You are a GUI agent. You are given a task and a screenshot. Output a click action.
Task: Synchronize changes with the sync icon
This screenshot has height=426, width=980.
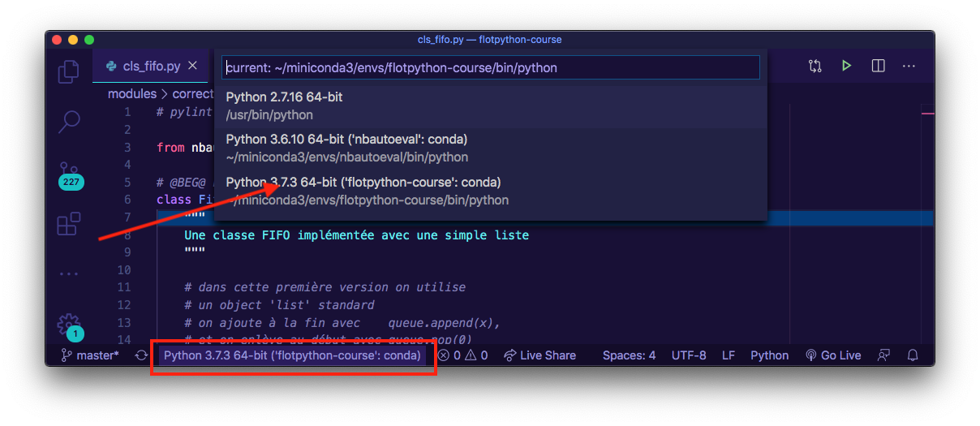click(x=141, y=355)
